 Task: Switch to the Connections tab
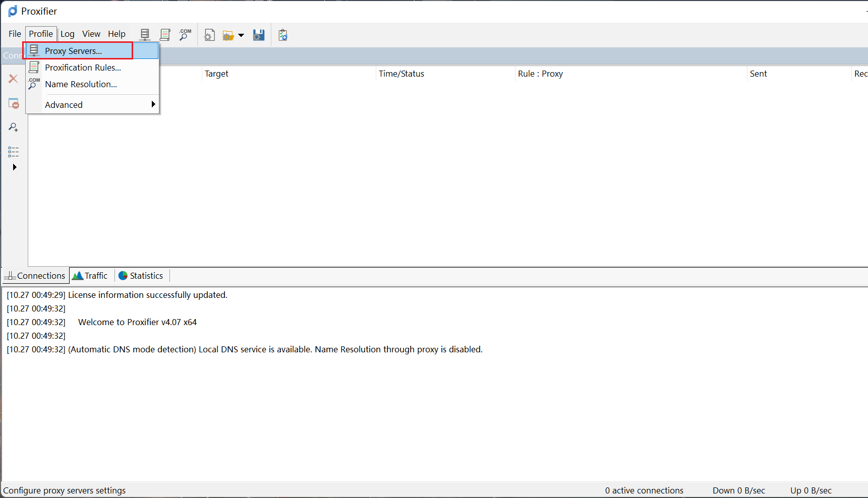[x=35, y=276]
